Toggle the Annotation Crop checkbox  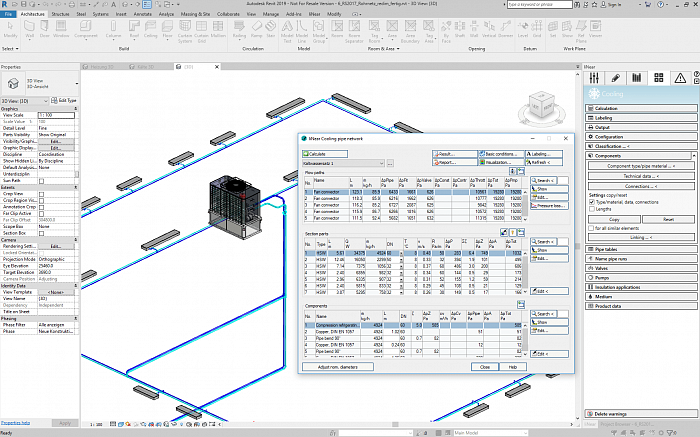(42, 207)
